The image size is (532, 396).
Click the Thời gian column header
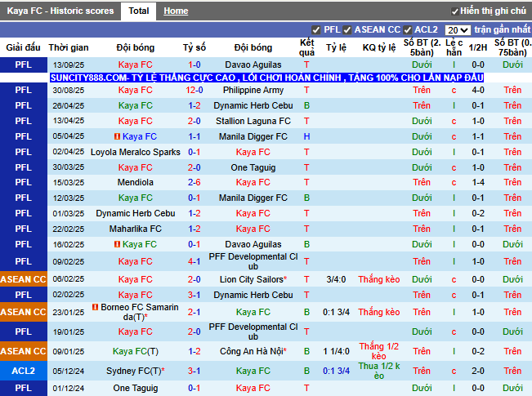(x=69, y=47)
